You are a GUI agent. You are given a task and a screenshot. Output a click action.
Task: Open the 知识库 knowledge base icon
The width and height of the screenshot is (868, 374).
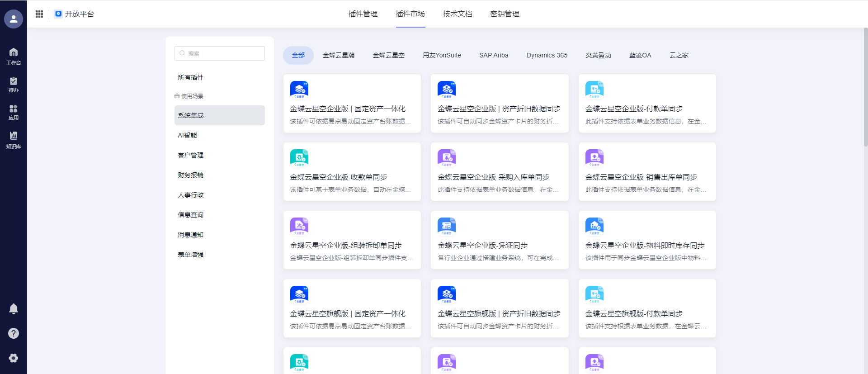(x=14, y=140)
